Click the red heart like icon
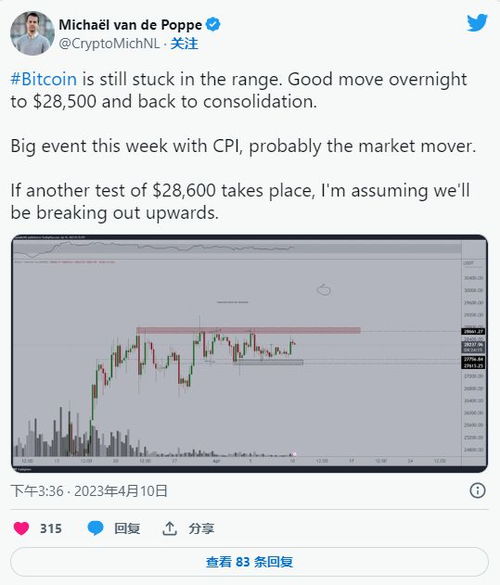Viewport: 500px width, 585px height. point(21,528)
